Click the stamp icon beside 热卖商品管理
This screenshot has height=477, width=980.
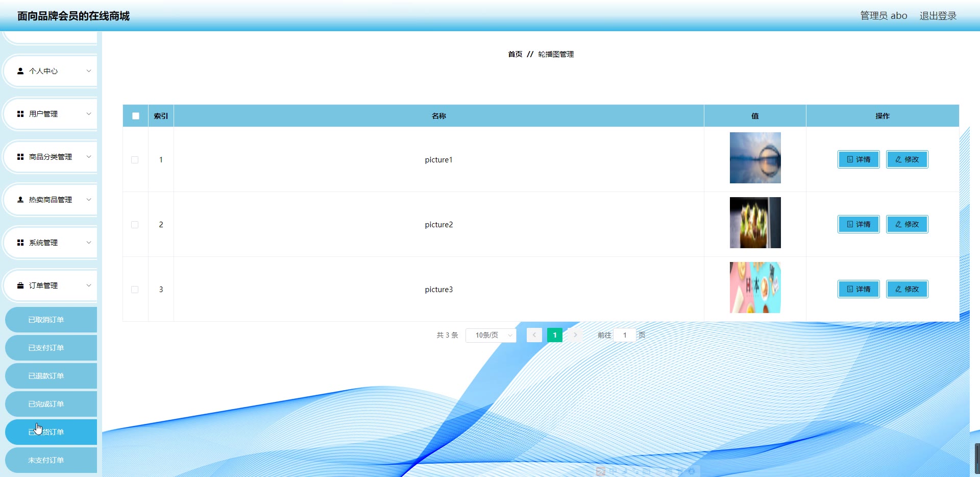click(x=20, y=200)
